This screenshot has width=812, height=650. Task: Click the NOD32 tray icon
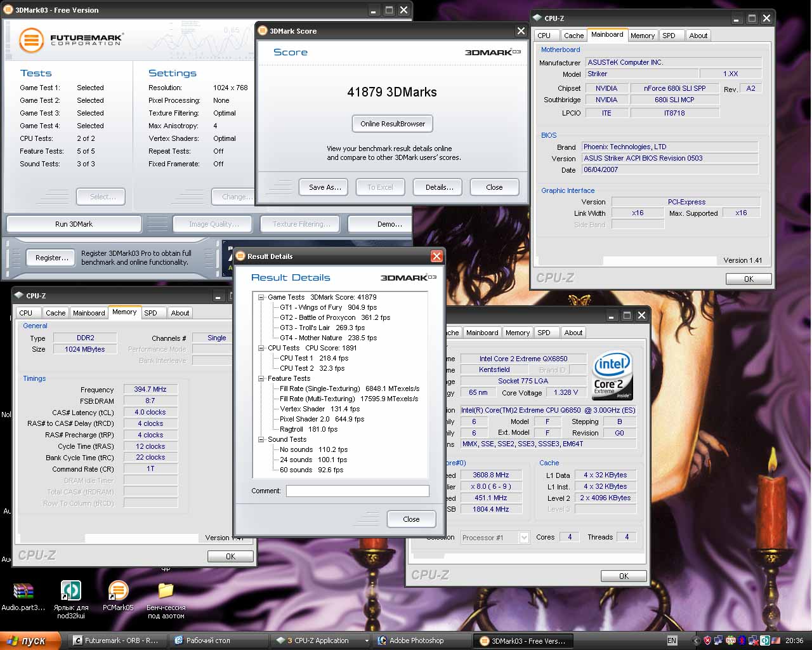(764, 640)
